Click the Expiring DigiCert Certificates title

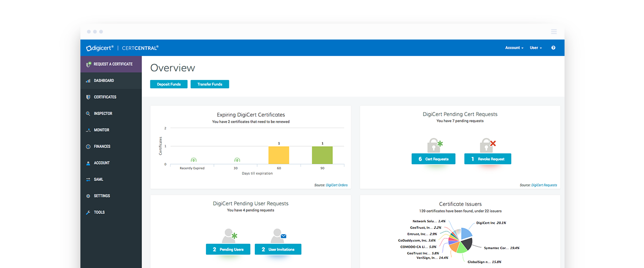click(251, 115)
